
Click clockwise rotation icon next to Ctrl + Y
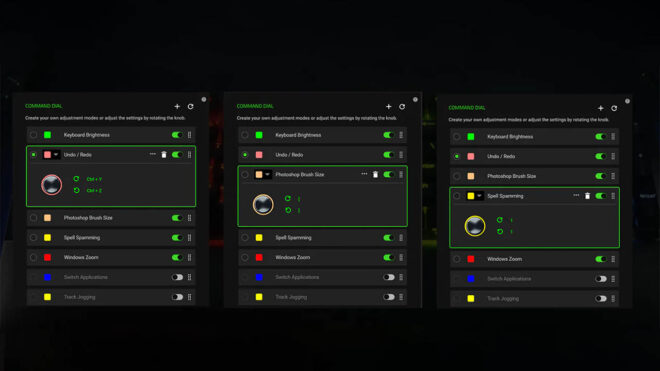coord(76,179)
